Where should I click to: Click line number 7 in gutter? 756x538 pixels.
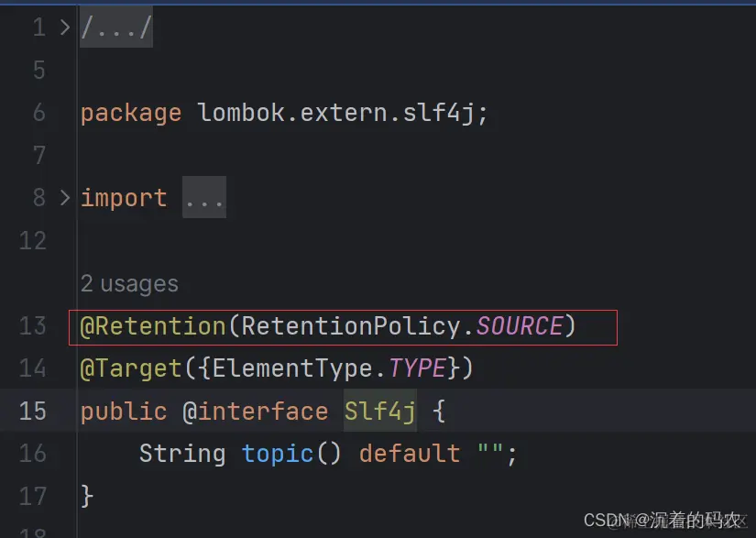39,155
